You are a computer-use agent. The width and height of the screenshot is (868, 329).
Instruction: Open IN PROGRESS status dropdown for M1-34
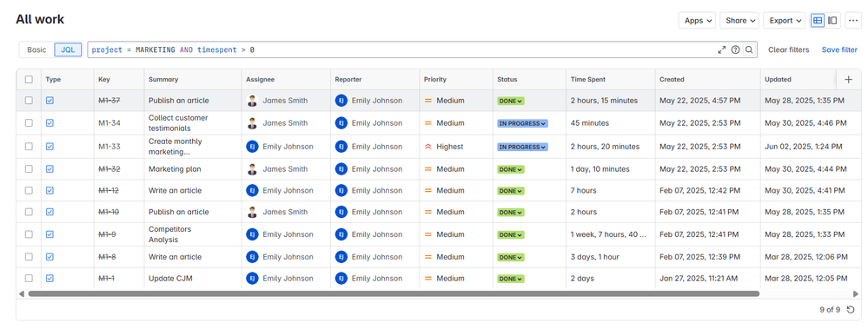(x=522, y=124)
